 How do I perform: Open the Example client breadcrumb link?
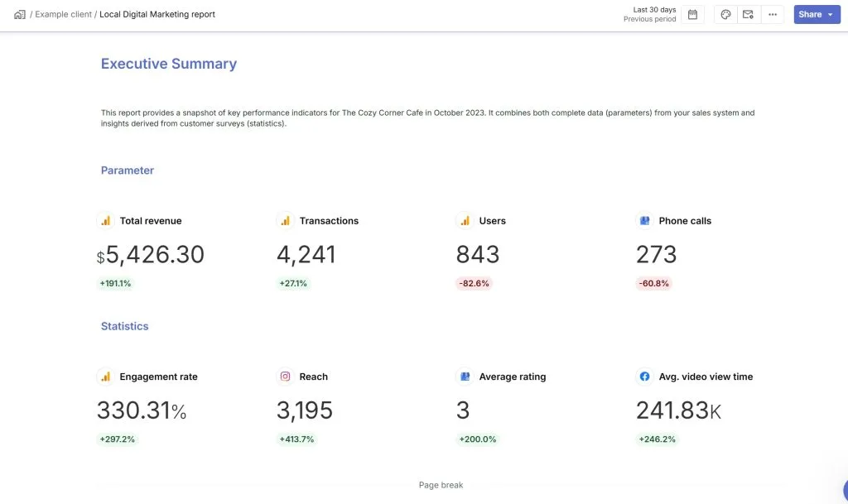point(63,15)
